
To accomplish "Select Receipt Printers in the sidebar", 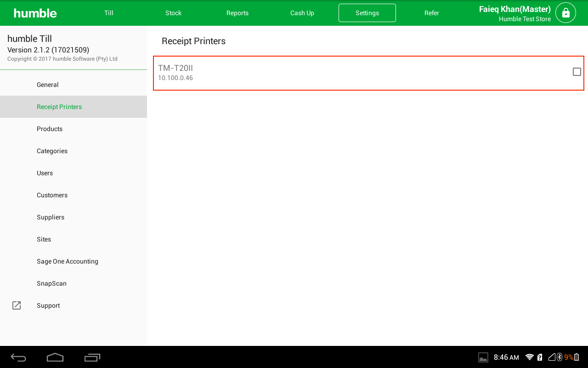I will [x=73, y=107].
